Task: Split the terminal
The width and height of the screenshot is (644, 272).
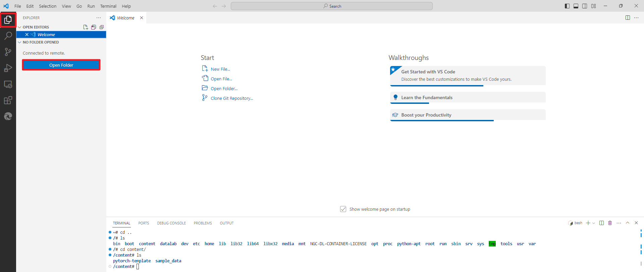Action: click(x=601, y=223)
